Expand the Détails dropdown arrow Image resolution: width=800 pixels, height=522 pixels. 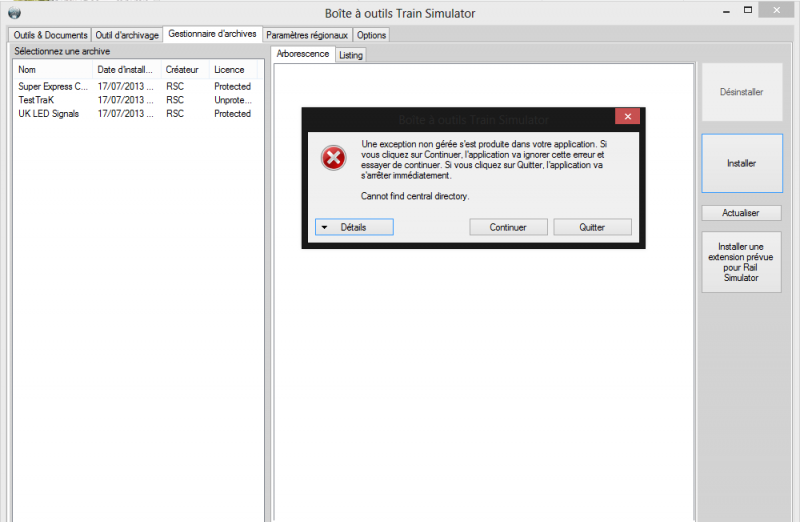pyautogui.click(x=324, y=227)
